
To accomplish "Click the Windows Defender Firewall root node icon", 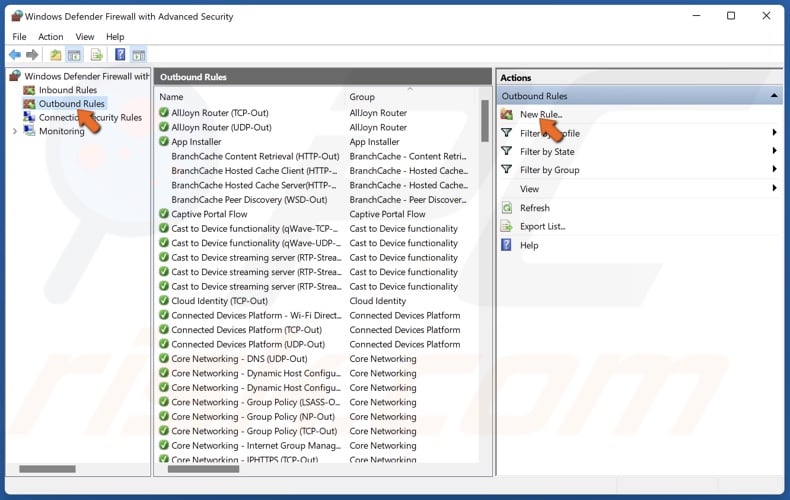I will (x=15, y=76).
